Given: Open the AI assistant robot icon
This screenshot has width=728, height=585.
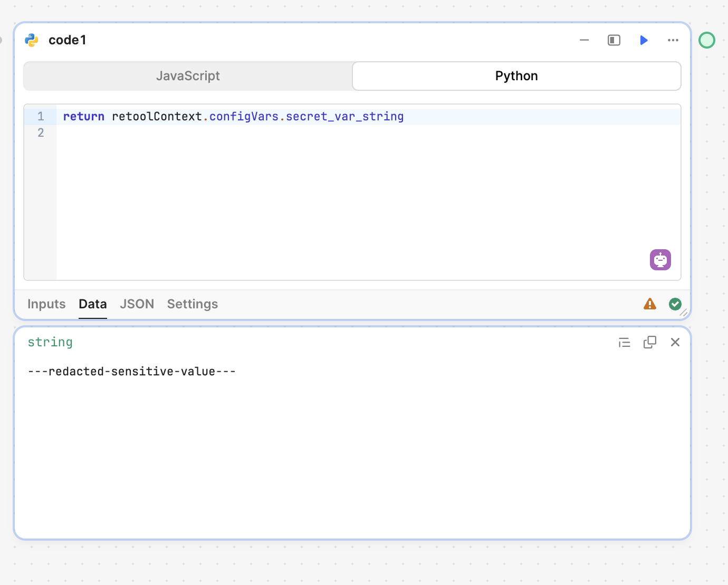Looking at the screenshot, I should pyautogui.click(x=660, y=259).
